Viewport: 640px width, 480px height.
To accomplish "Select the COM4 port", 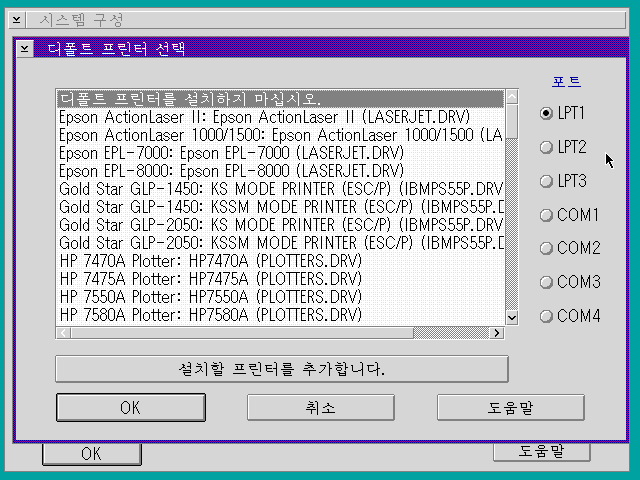I will click(570, 316).
